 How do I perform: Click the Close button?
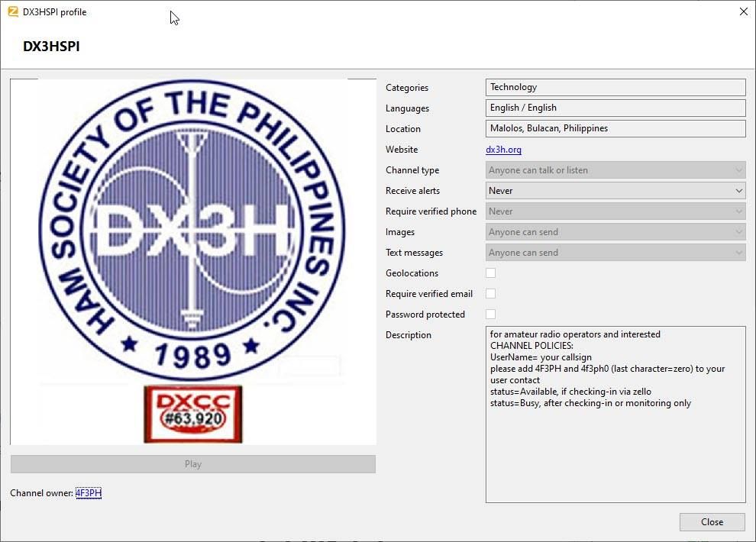pos(712,521)
